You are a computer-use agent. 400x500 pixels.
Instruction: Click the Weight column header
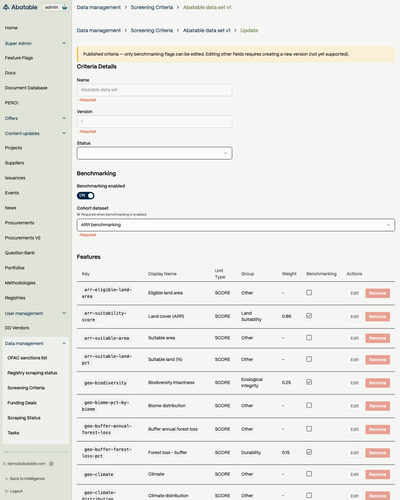point(289,274)
